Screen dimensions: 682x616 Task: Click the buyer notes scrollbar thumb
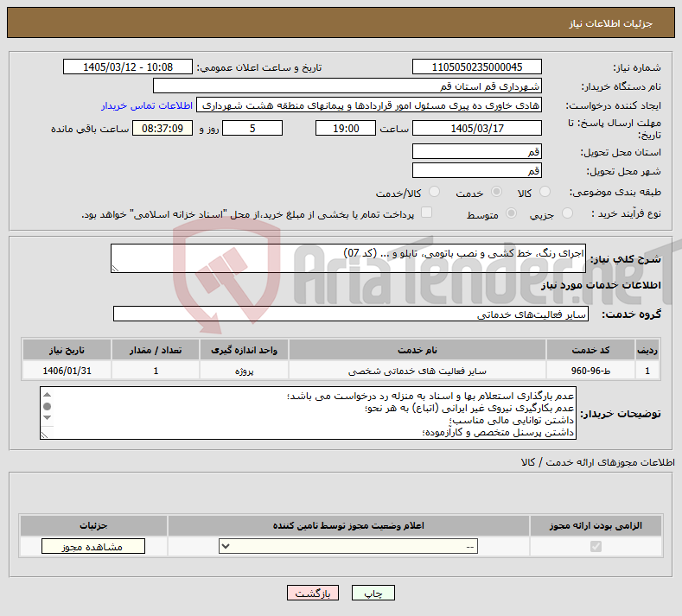tap(48, 406)
